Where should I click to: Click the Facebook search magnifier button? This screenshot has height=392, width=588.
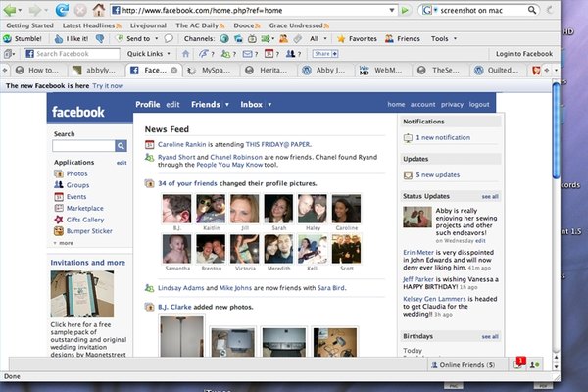[121, 146]
